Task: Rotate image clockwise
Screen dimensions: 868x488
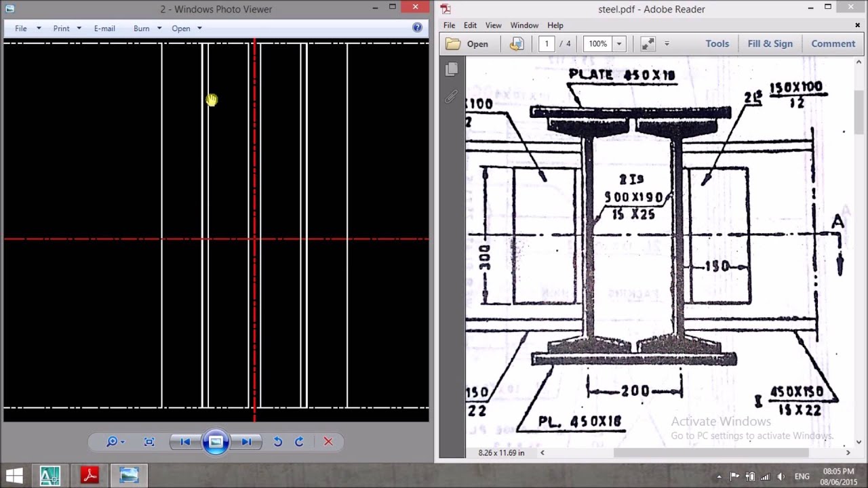Action: 299,442
